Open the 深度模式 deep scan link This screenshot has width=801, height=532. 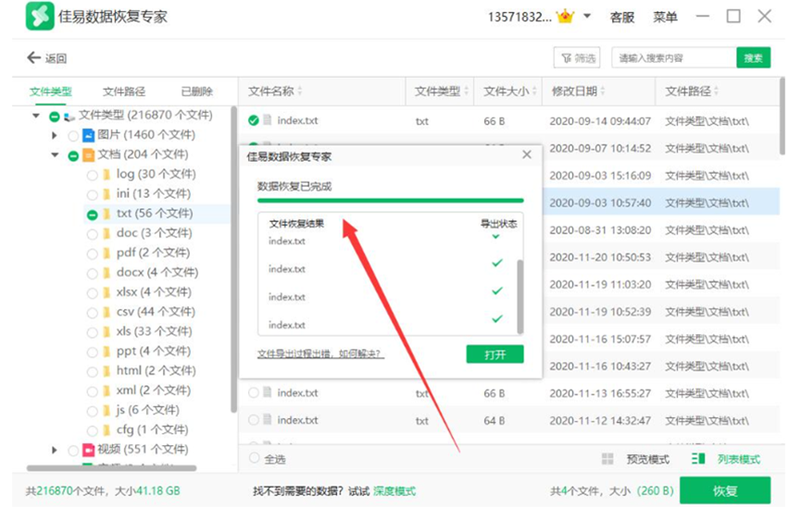tap(394, 491)
